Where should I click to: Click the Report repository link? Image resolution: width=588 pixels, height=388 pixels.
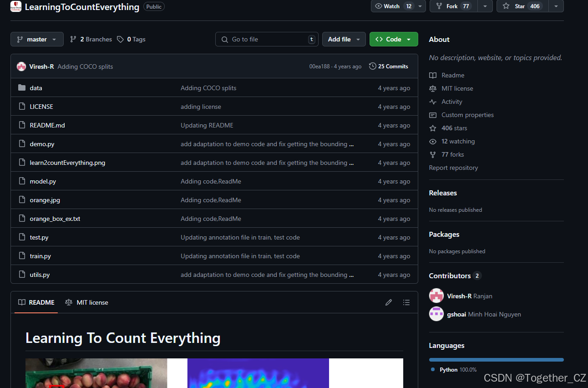tap(453, 168)
